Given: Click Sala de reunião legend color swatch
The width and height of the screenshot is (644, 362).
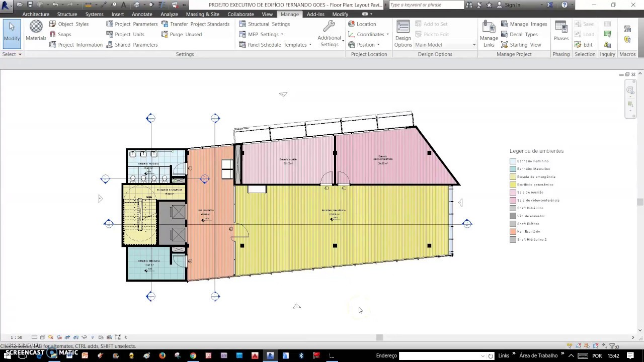Looking at the screenshot, I should click(513, 193).
